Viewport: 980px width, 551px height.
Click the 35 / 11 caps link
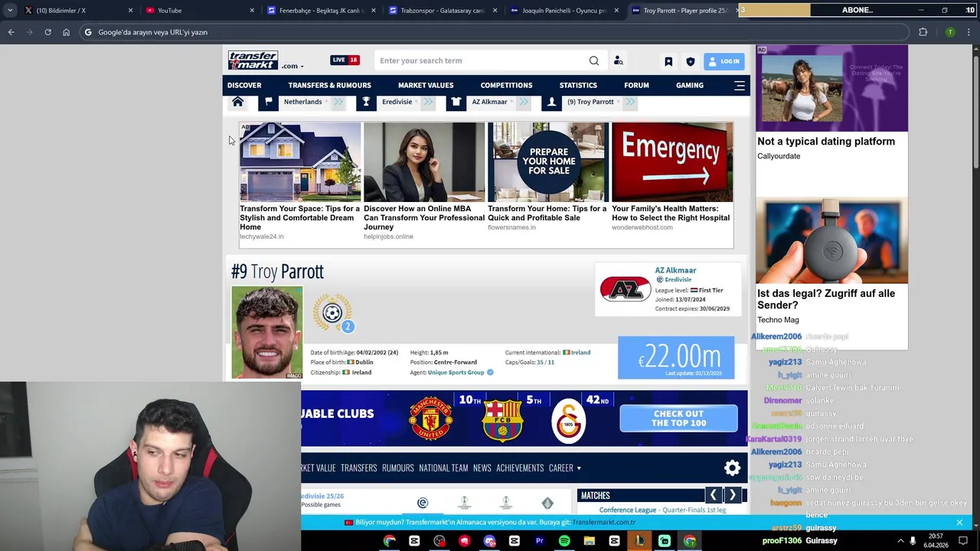(x=545, y=362)
